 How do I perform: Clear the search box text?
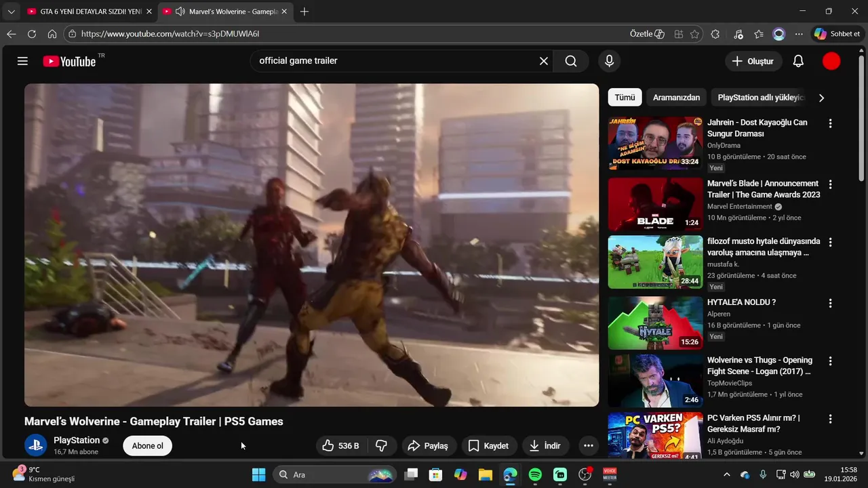coord(544,61)
